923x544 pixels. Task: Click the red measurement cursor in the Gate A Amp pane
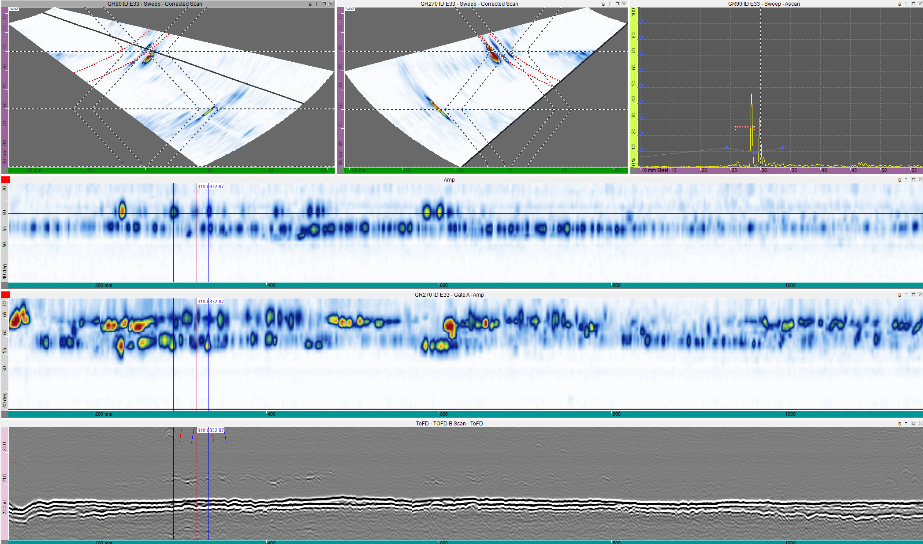pos(196,353)
